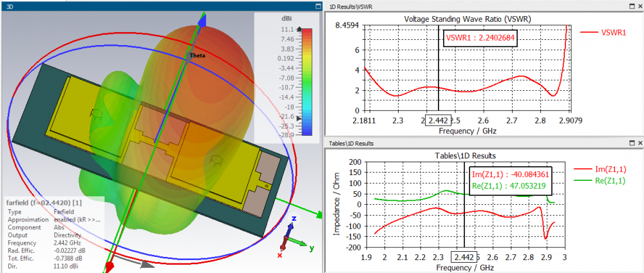The image size is (644, 273).
Task: Select the 2.442 frequency marker in VSWR plot
Action: click(x=438, y=120)
